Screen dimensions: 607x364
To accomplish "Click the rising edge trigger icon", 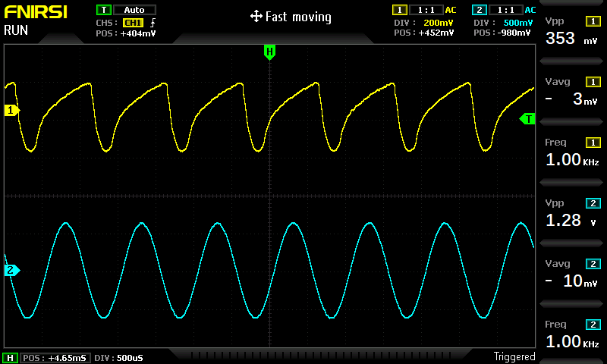I will 153,23.
